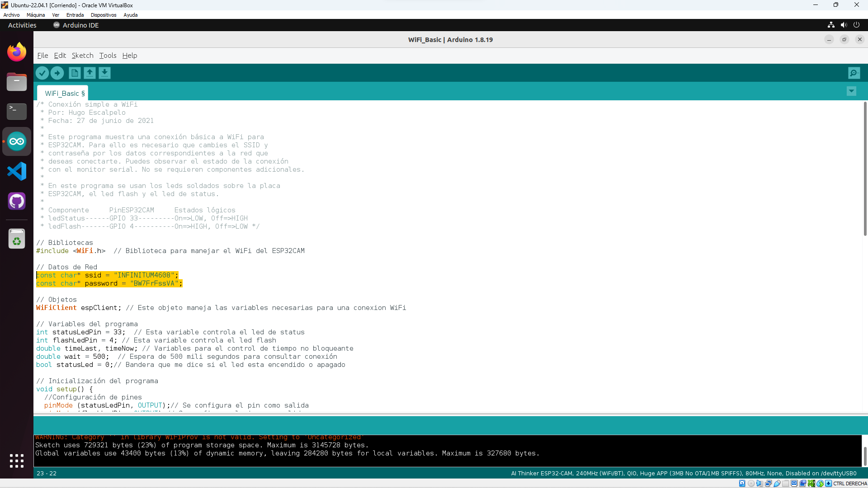This screenshot has height=488, width=868.
Task: Open the Help menu
Action: [x=129, y=55]
